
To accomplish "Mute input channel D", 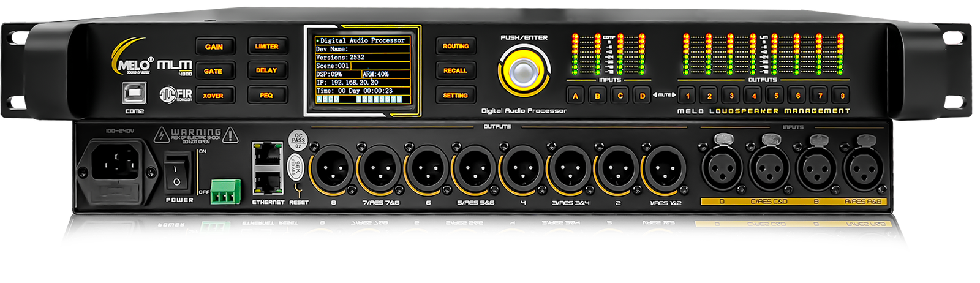I will click(643, 96).
